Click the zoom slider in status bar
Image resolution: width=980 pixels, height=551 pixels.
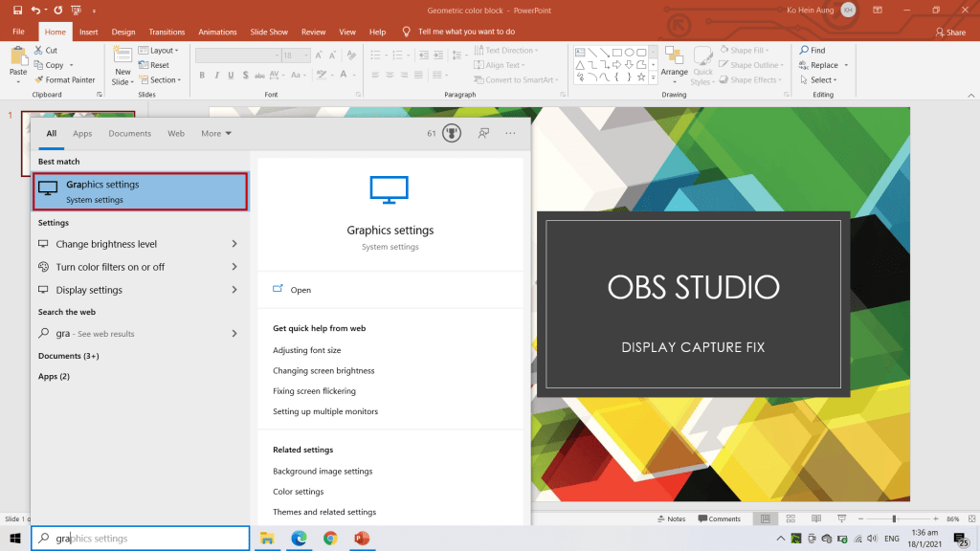point(895,518)
